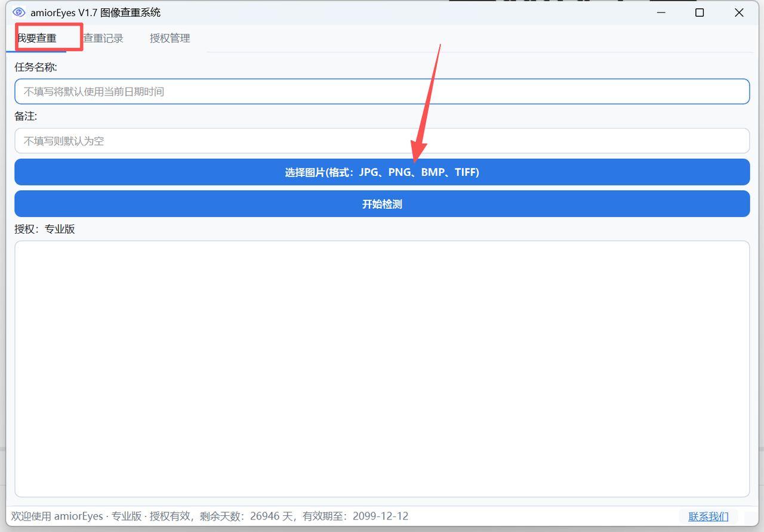764x532 pixels.
Task: Open the 联系我们 link
Action: 708,516
